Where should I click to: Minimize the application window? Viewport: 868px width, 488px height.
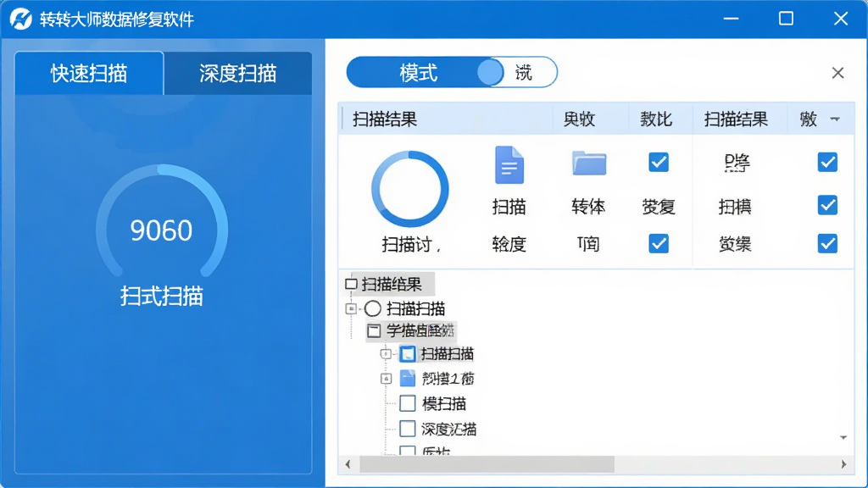[732, 19]
